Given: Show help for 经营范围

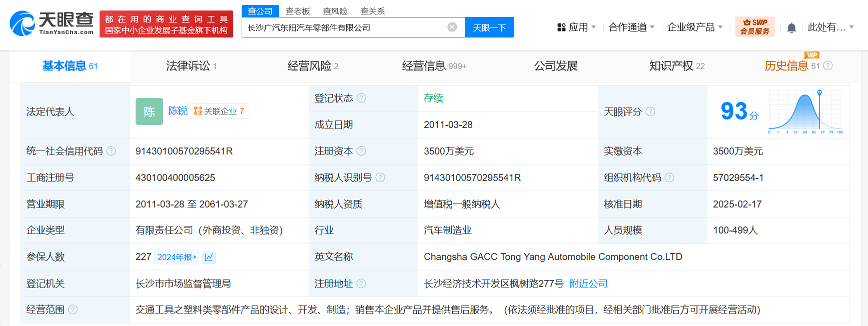Looking at the screenshot, I should [73, 309].
